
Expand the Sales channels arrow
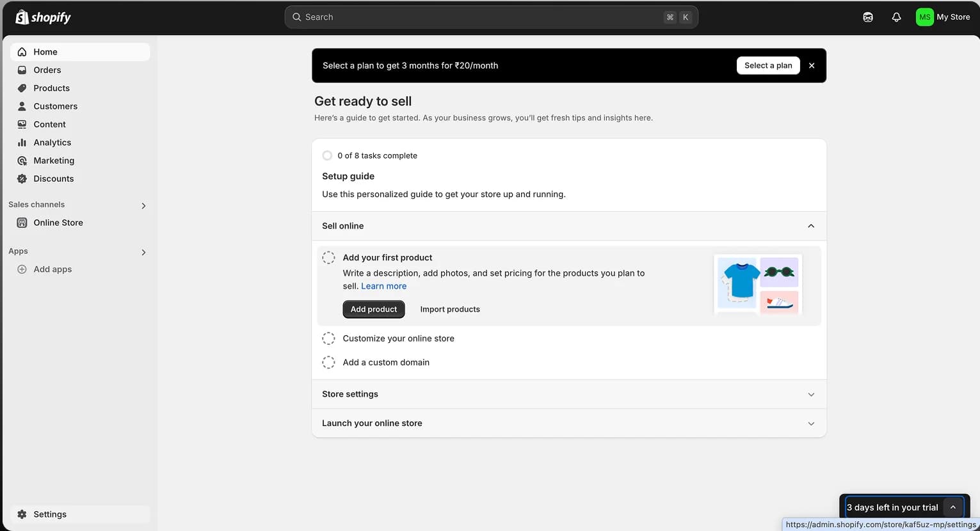tap(143, 205)
